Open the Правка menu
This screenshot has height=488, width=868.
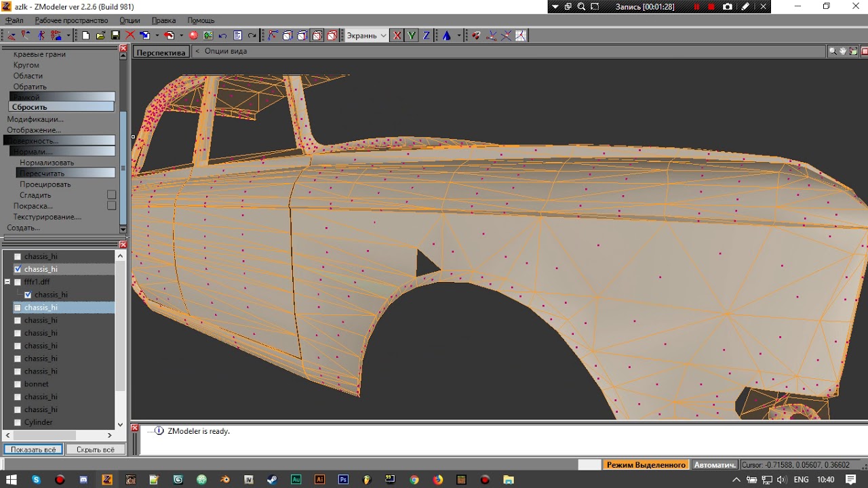tap(163, 20)
